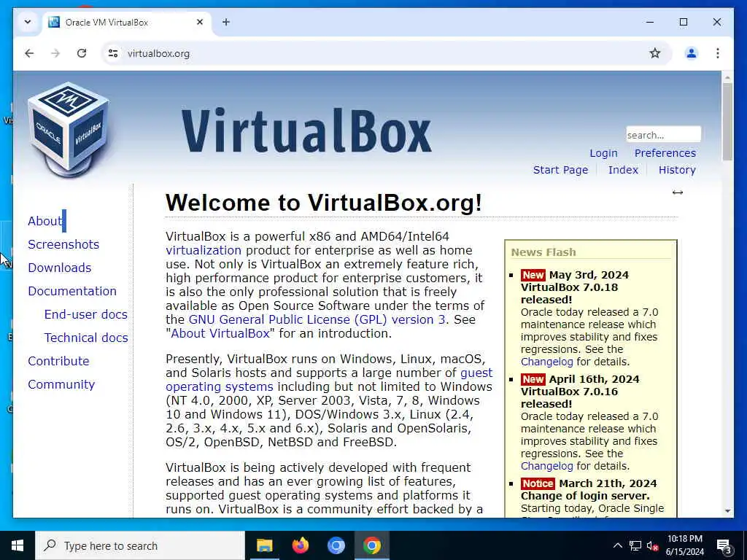The image size is (747, 560).
Task: Expand the tab search dropdown chevron
Action: click(28, 22)
